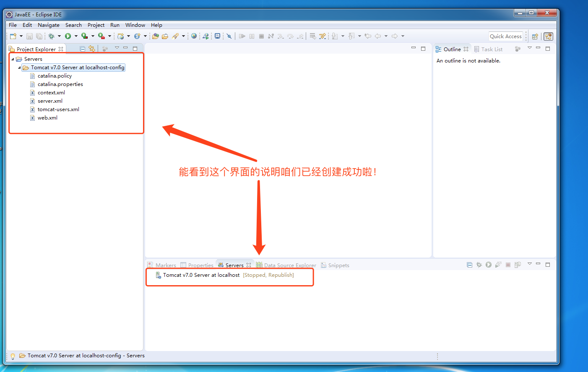Click the monitor console toolbar icon
The width and height of the screenshot is (588, 372).
[218, 36]
